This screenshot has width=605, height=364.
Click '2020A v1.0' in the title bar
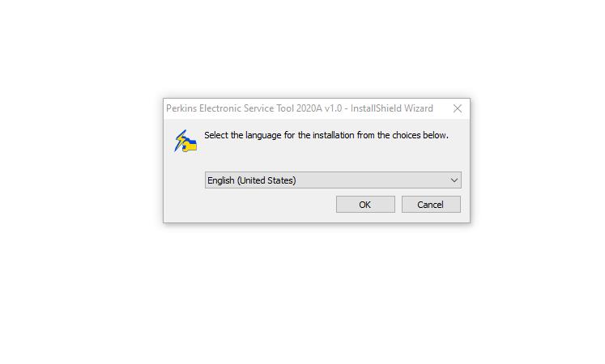[x=319, y=108]
